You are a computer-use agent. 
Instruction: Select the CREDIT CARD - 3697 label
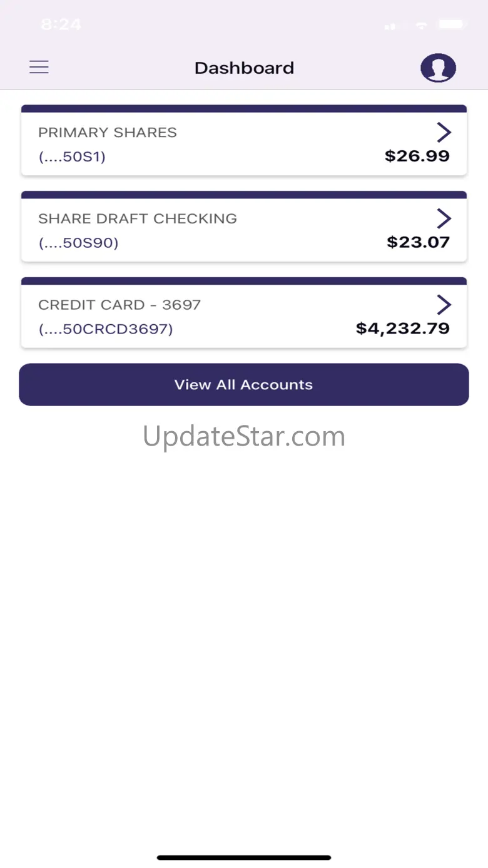tap(119, 305)
